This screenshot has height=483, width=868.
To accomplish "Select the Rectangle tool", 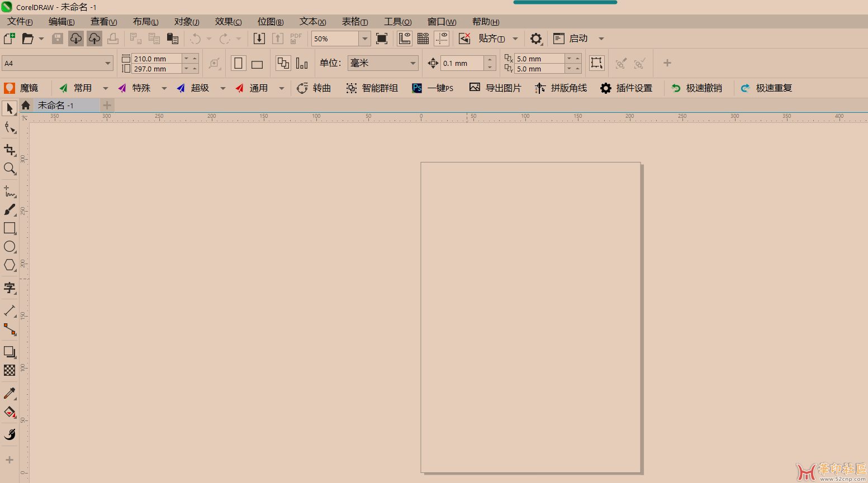I will point(10,228).
